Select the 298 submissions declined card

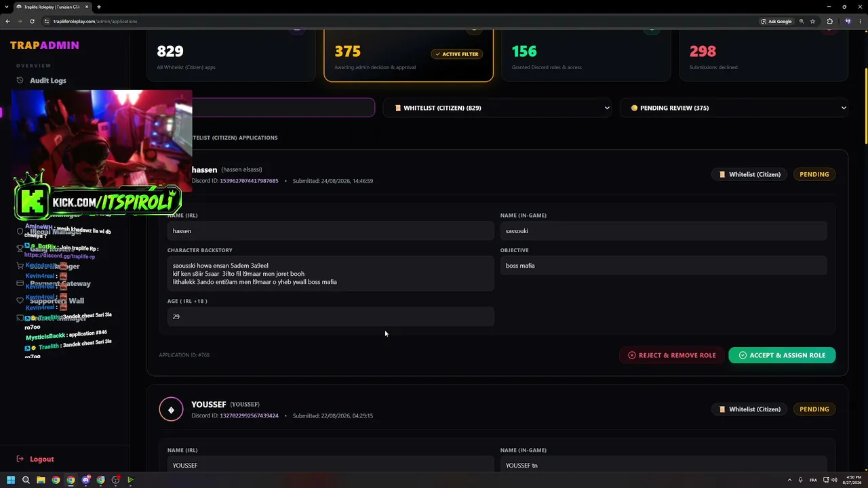coord(764,56)
